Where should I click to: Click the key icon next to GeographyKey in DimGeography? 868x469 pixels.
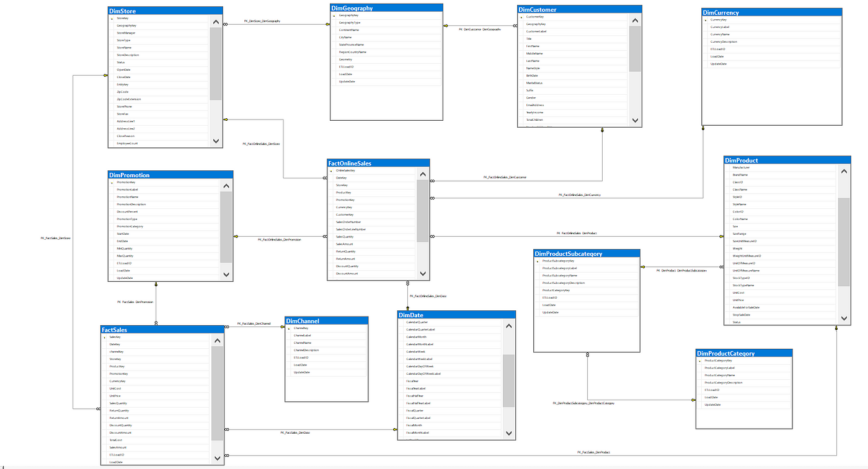point(334,15)
